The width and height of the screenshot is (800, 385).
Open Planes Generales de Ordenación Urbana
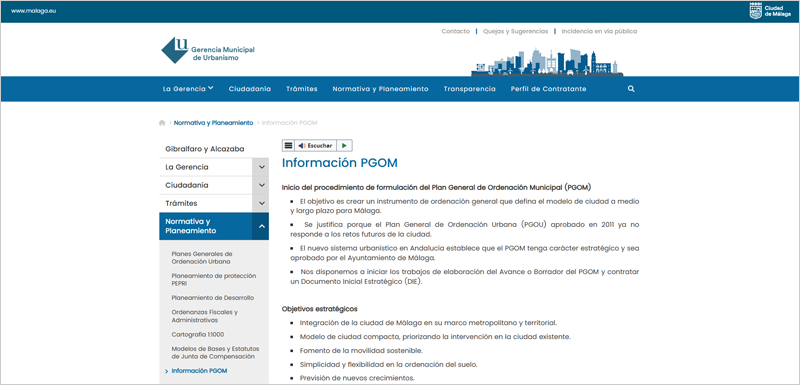tap(202, 258)
